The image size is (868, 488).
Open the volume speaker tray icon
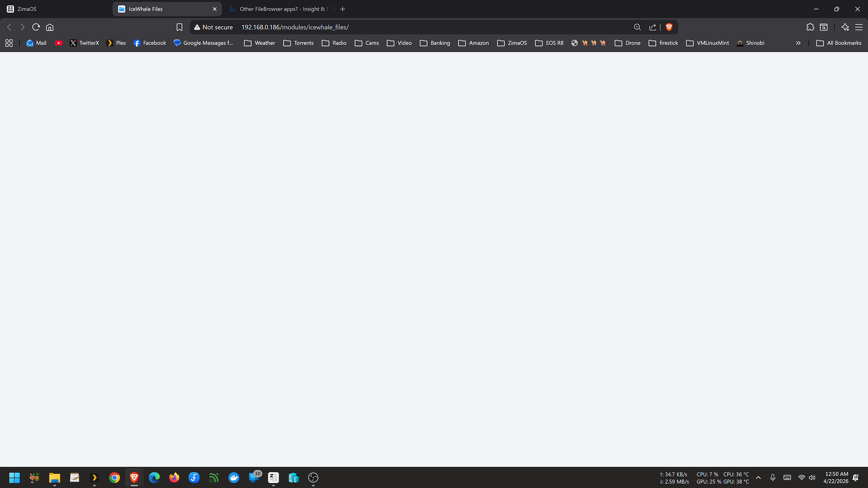coord(812,478)
